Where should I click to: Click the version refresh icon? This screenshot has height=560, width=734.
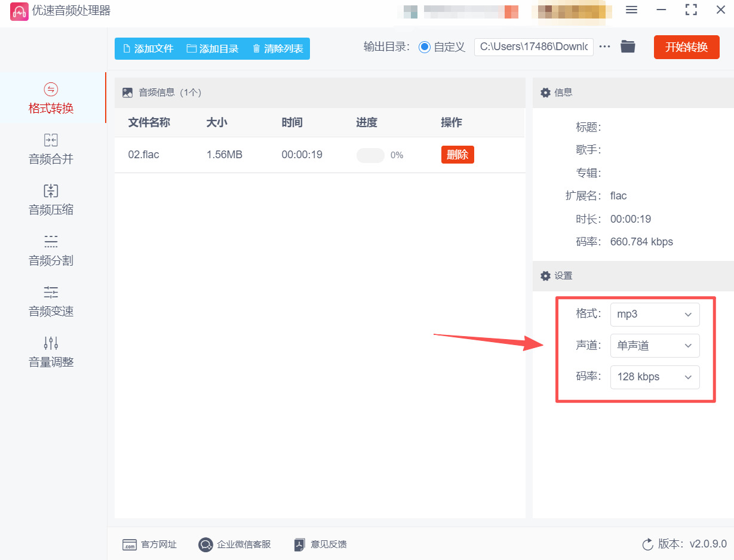click(647, 544)
